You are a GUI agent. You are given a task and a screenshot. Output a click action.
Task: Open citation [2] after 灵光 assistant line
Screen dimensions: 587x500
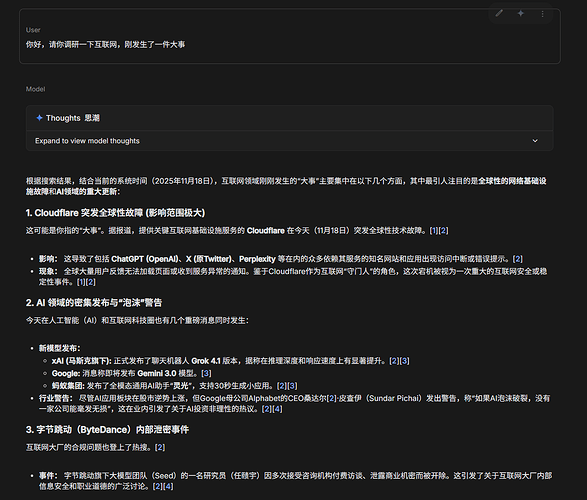pos(282,386)
